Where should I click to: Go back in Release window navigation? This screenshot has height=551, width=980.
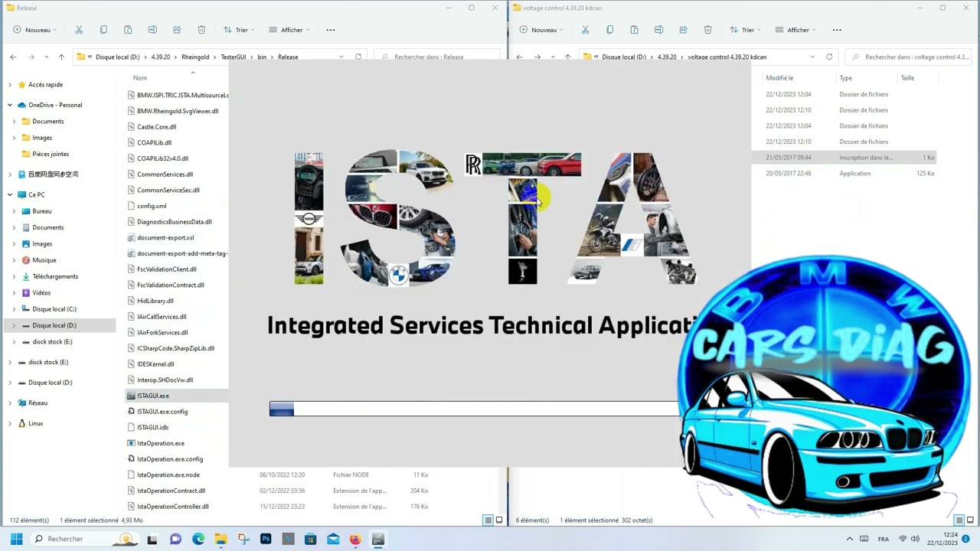click(13, 57)
